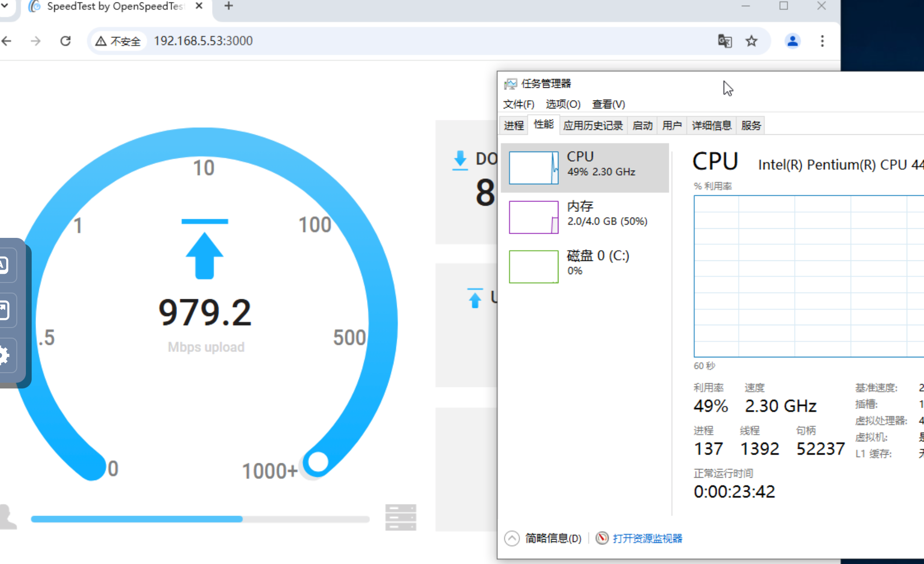
Task: Click the 打开资源监视器 link
Action: point(647,538)
